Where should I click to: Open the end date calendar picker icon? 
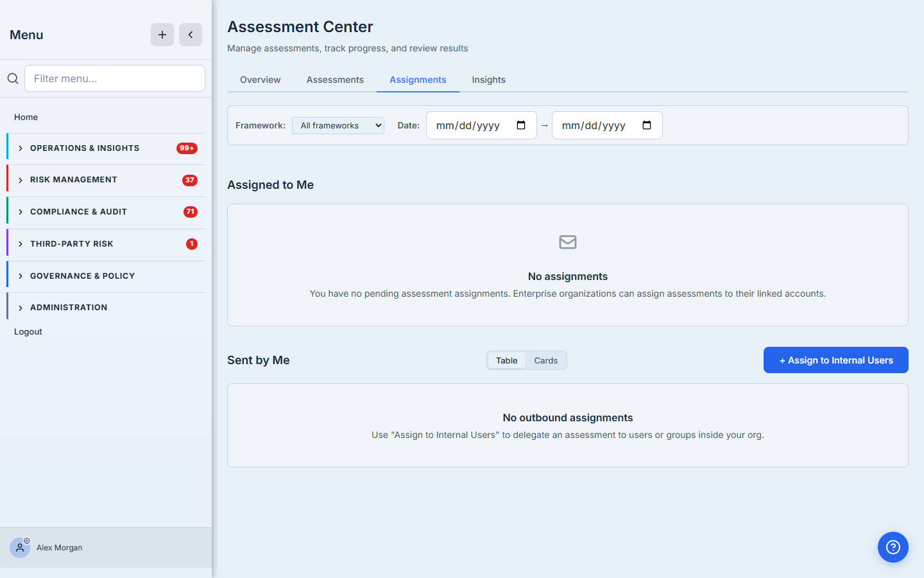pos(647,125)
